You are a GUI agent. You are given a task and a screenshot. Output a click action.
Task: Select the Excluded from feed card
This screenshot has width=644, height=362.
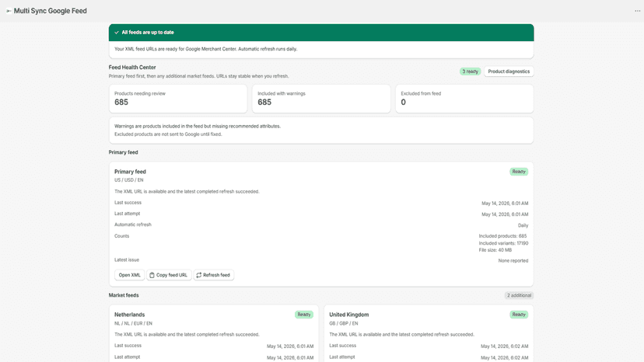point(464,99)
